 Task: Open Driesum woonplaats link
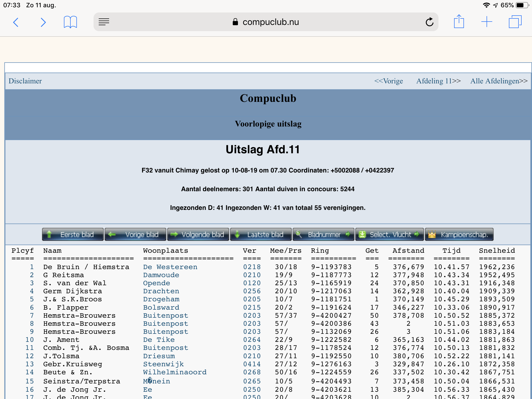click(x=159, y=356)
